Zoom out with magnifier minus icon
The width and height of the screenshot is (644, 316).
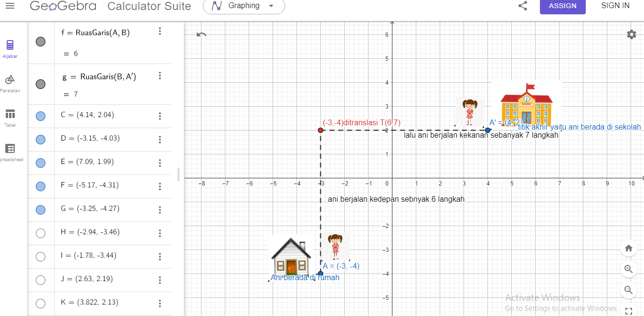pyautogui.click(x=628, y=290)
